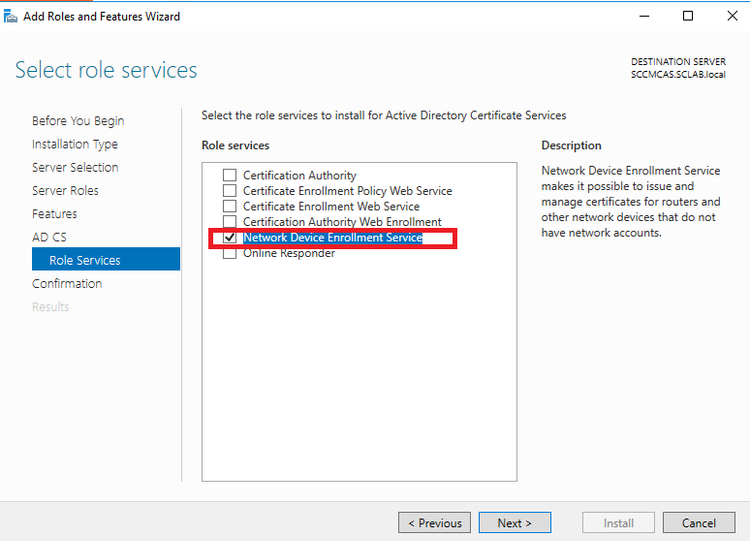Close the Add Roles and Features Wizard

pyautogui.click(x=732, y=16)
